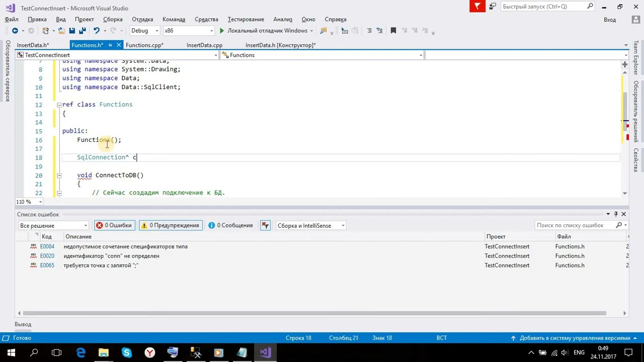Open Skype from the taskbar
This screenshot has width=644, height=362.
coord(126,352)
